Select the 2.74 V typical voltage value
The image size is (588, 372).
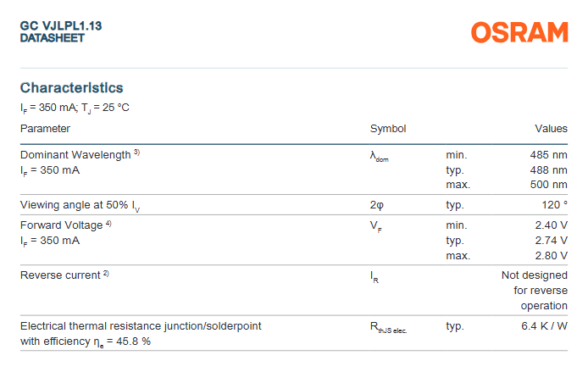click(x=551, y=240)
